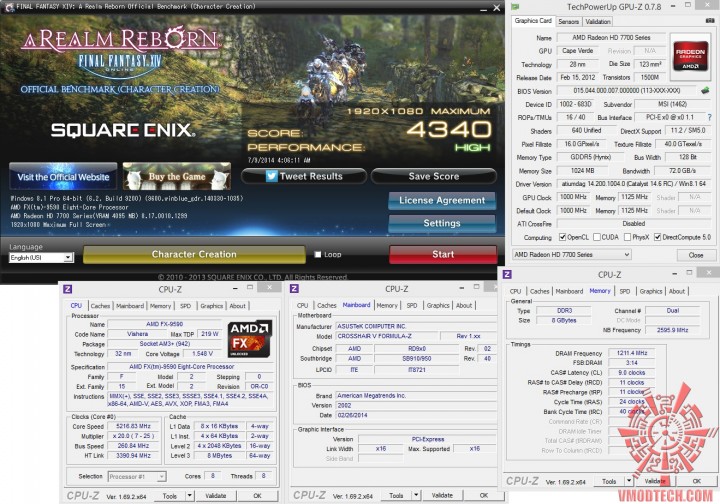Click the Close button in GPU-Z

coord(695,255)
